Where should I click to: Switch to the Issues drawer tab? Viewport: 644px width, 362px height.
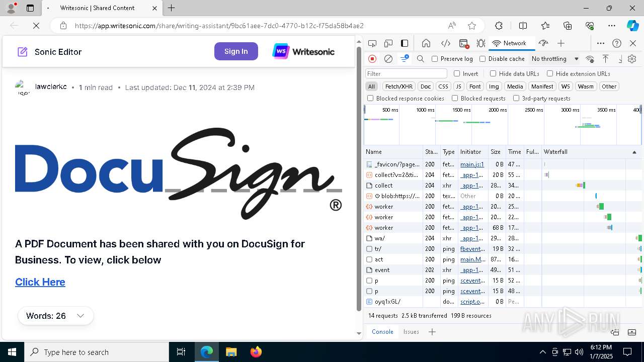coord(411,332)
